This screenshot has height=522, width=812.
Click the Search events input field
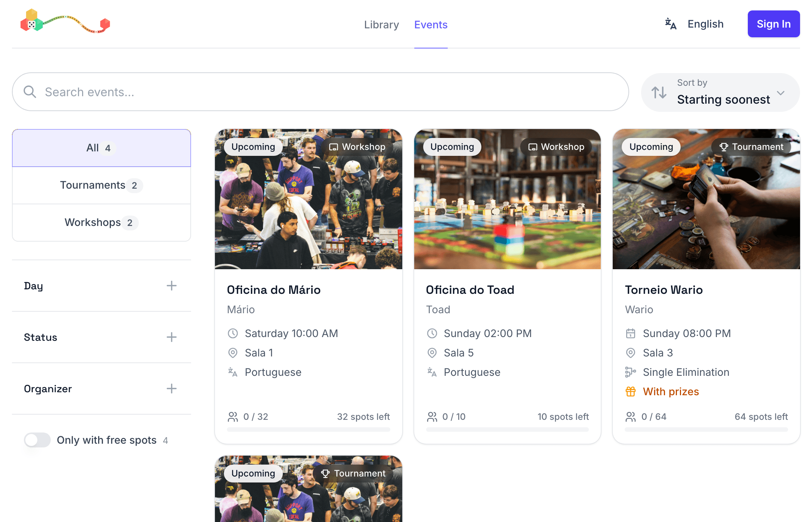(x=321, y=92)
